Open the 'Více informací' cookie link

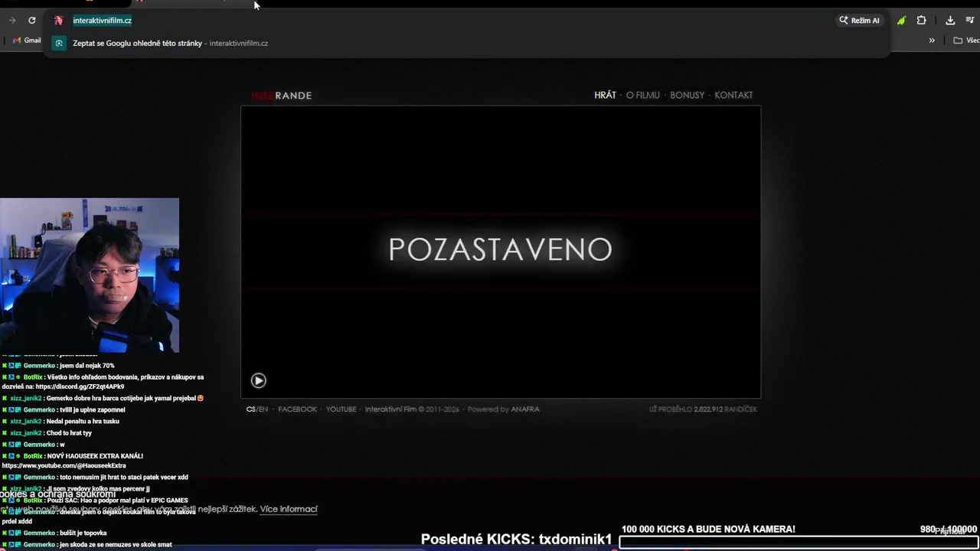click(289, 509)
